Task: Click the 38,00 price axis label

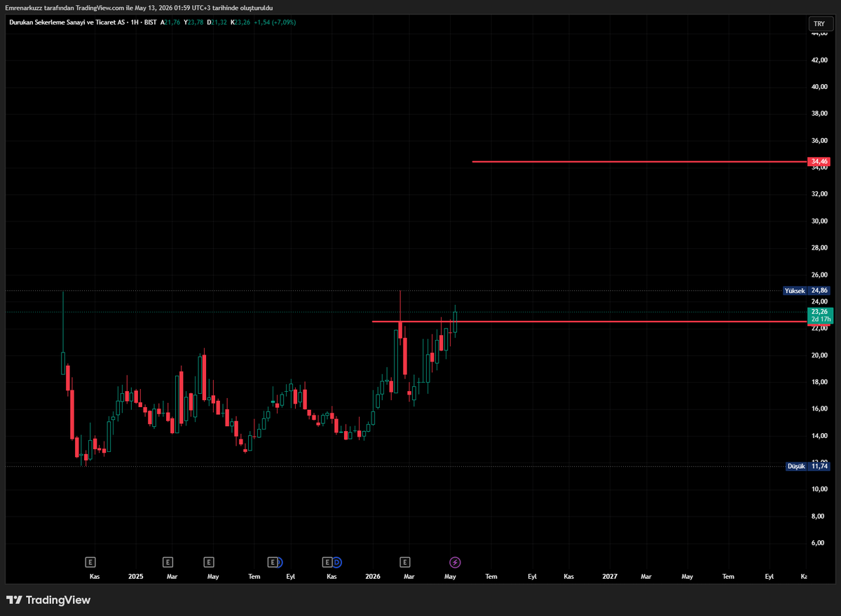Action: click(x=819, y=114)
